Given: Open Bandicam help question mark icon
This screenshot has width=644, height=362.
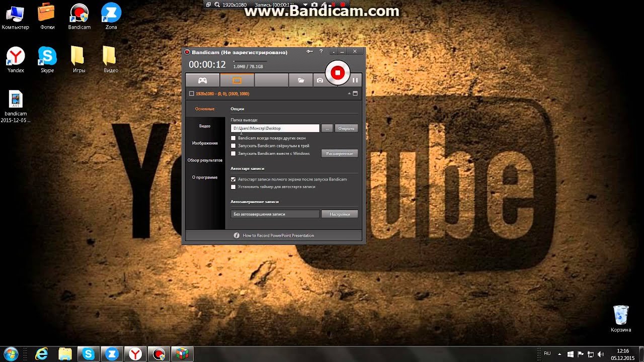Looking at the screenshot, I should 321,51.
